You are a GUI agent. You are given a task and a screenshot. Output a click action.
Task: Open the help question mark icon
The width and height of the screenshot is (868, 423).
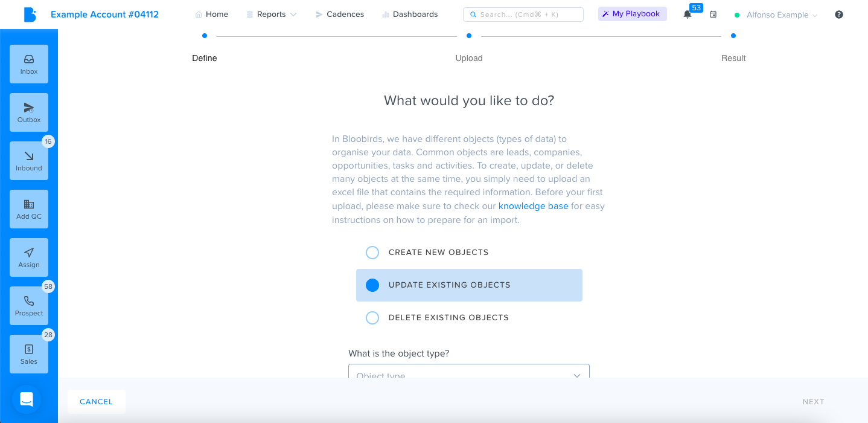pos(839,15)
